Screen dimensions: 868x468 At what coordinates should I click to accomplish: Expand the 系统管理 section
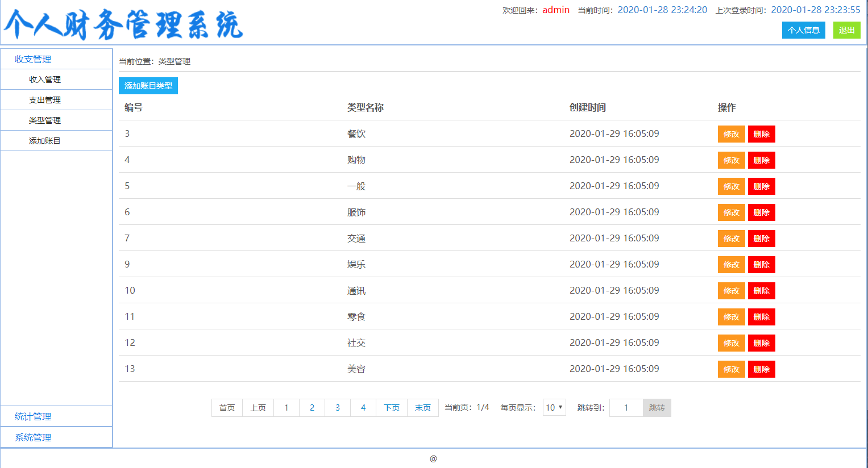pos(32,437)
